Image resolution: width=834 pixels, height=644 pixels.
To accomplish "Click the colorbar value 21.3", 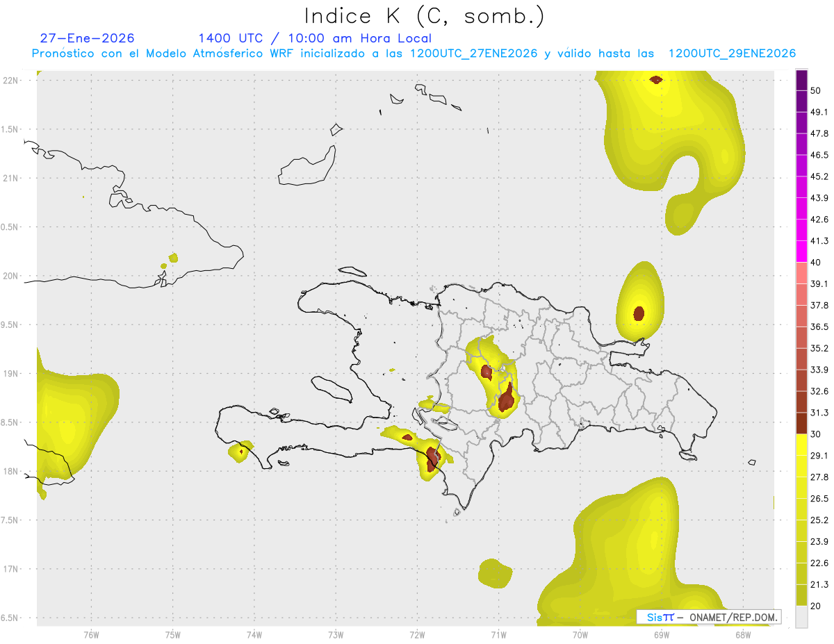I will click(819, 585).
